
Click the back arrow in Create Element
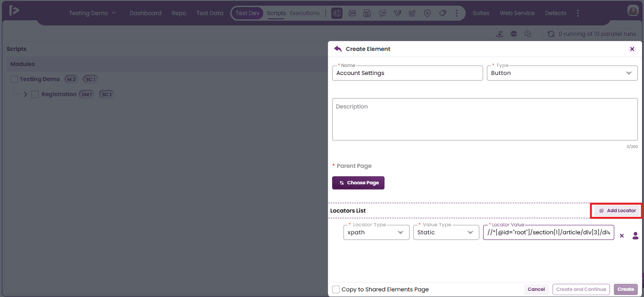pos(338,49)
